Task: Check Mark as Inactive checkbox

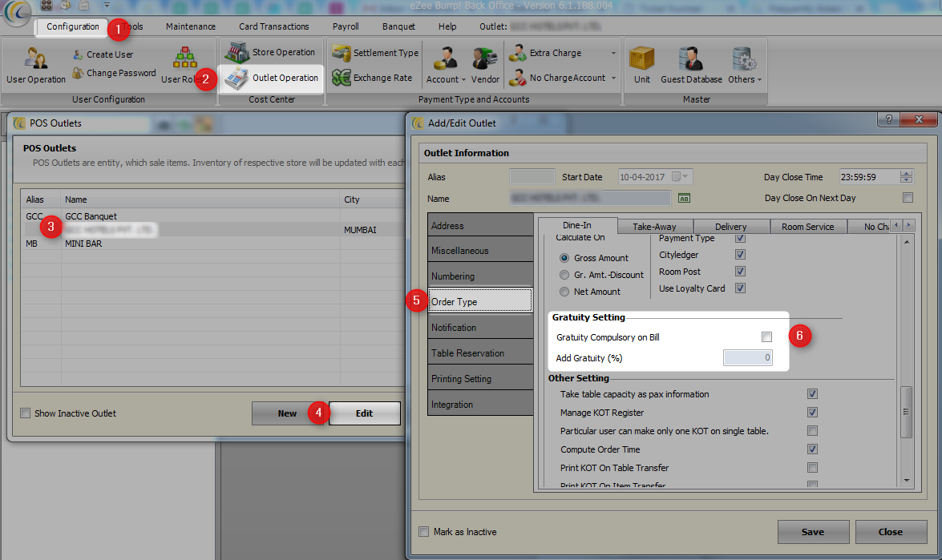Action: click(423, 532)
